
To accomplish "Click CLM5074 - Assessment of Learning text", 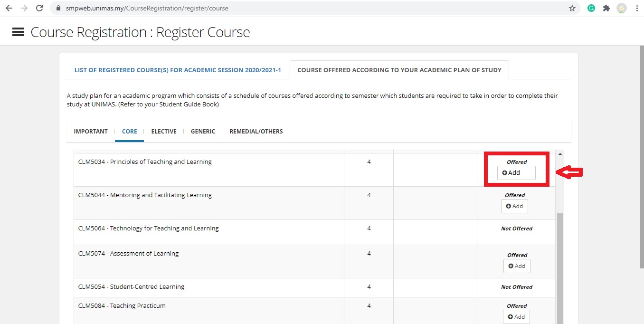I will (x=128, y=254).
